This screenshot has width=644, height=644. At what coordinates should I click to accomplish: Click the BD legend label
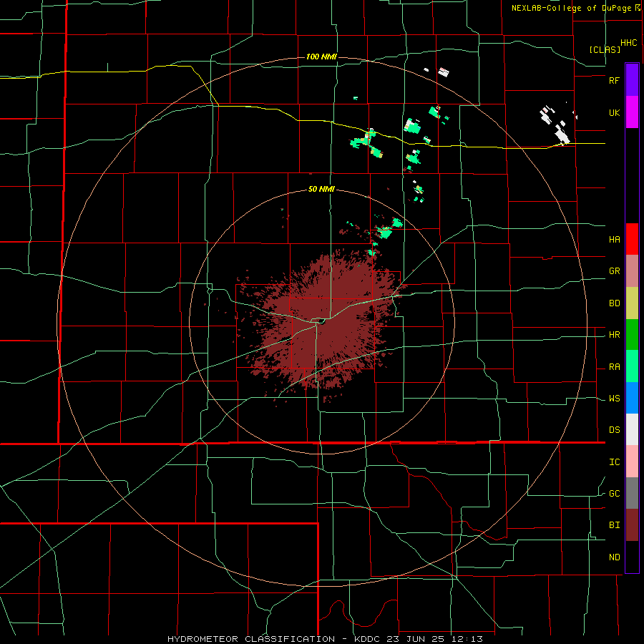point(614,303)
